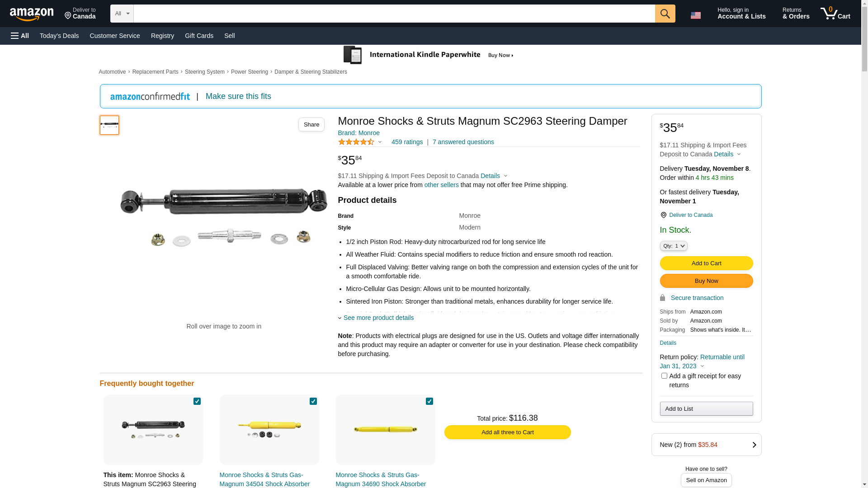
Task: Click the magnifying glass search button
Action: (665, 14)
